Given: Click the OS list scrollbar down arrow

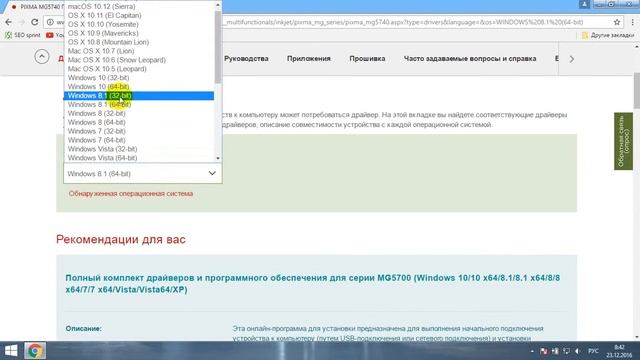Looking at the screenshot, I should 218,158.
